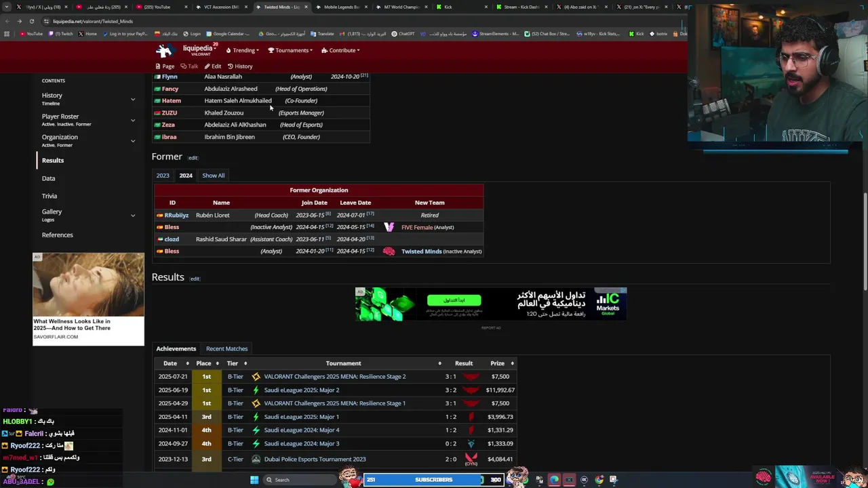Open Flynn staff profile link
Viewport: 868px width, 488px height.
170,77
